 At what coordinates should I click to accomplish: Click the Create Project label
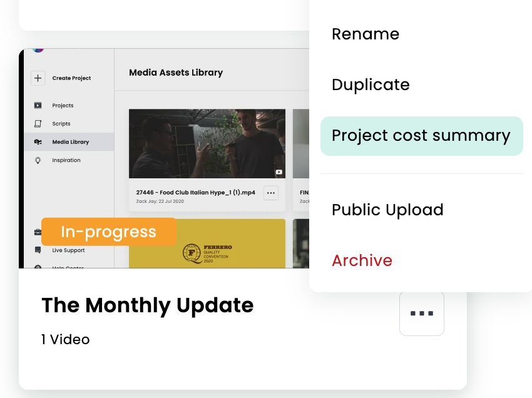pyautogui.click(x=71, y=78)
